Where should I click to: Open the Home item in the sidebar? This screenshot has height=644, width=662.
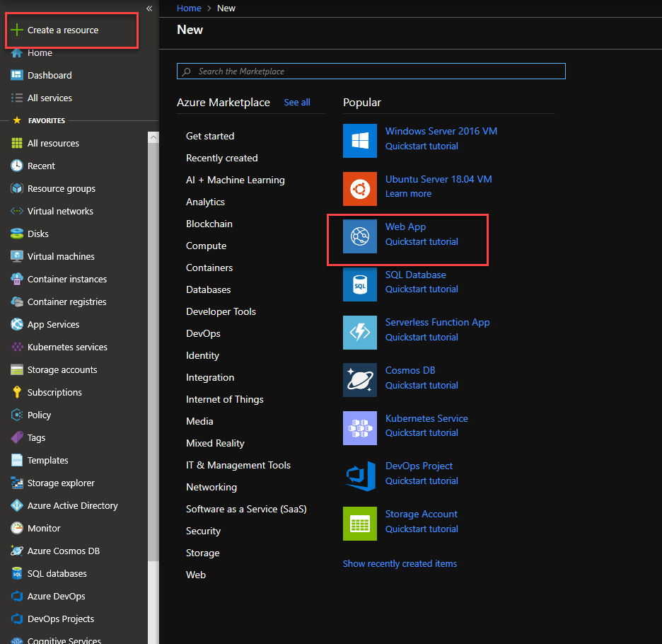(40, 53)
